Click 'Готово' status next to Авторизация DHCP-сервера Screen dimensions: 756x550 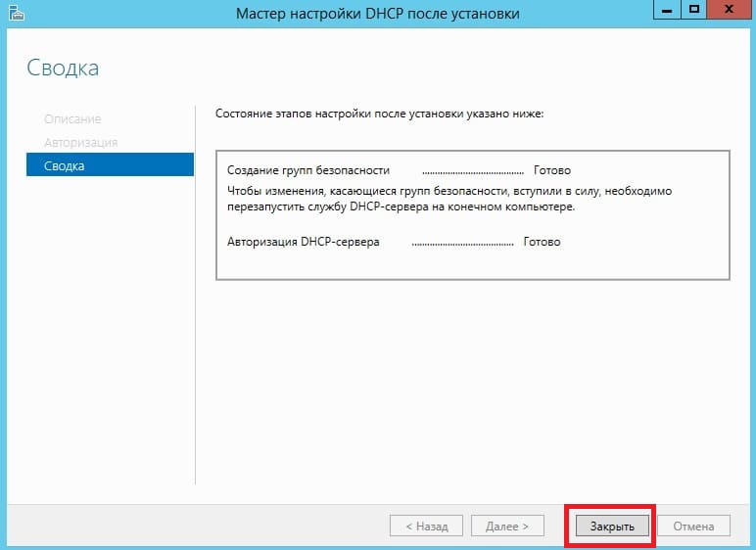[542, 242]
